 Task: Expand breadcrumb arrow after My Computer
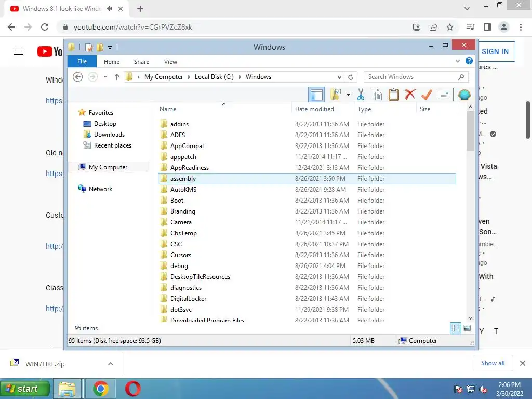tap(189, 77)
